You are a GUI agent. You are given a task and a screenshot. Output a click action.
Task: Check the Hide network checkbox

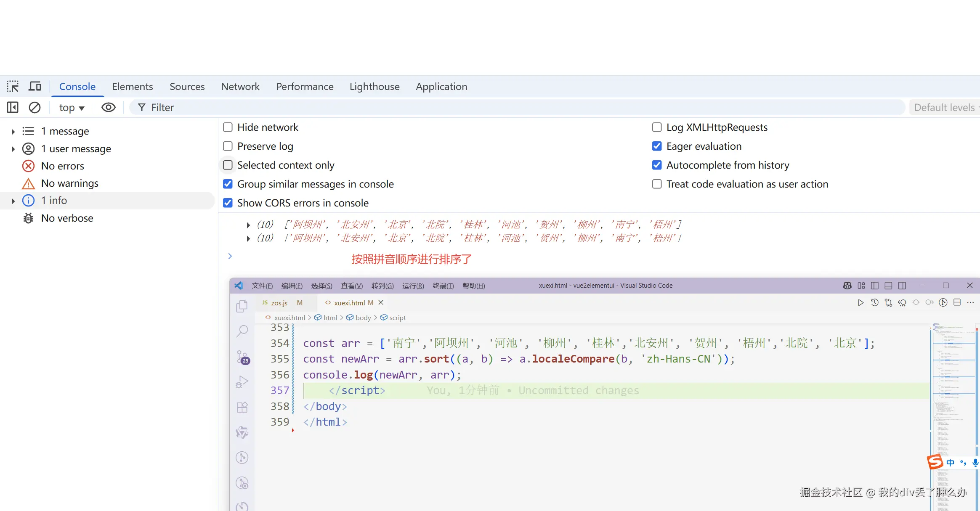click(228, 127)
